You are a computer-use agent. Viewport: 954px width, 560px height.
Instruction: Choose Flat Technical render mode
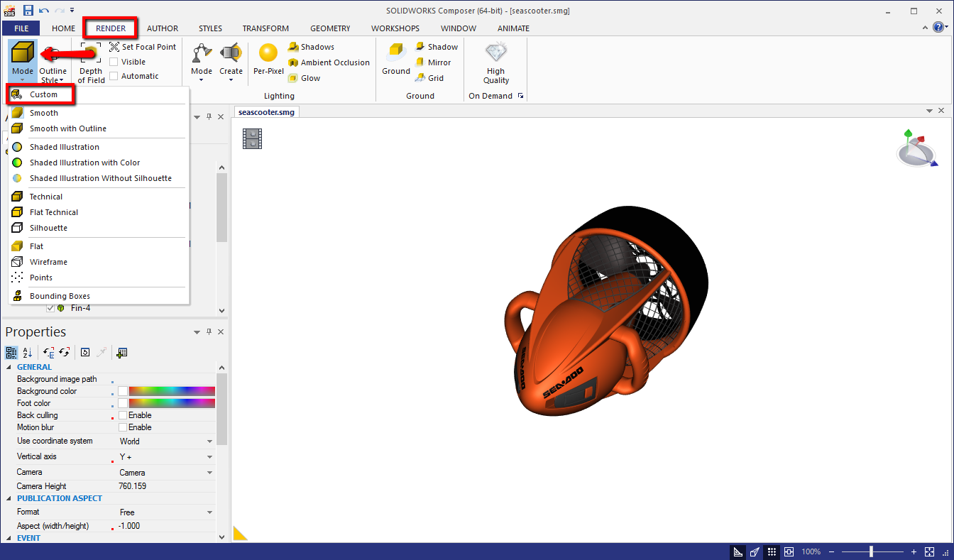pyautogui.click(x=99, y=212)
